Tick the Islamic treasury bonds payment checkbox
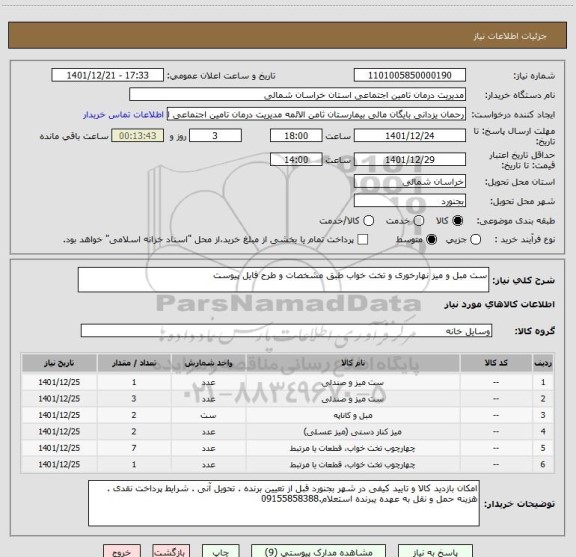The image size is (576, 557). (x=363, y=240)
